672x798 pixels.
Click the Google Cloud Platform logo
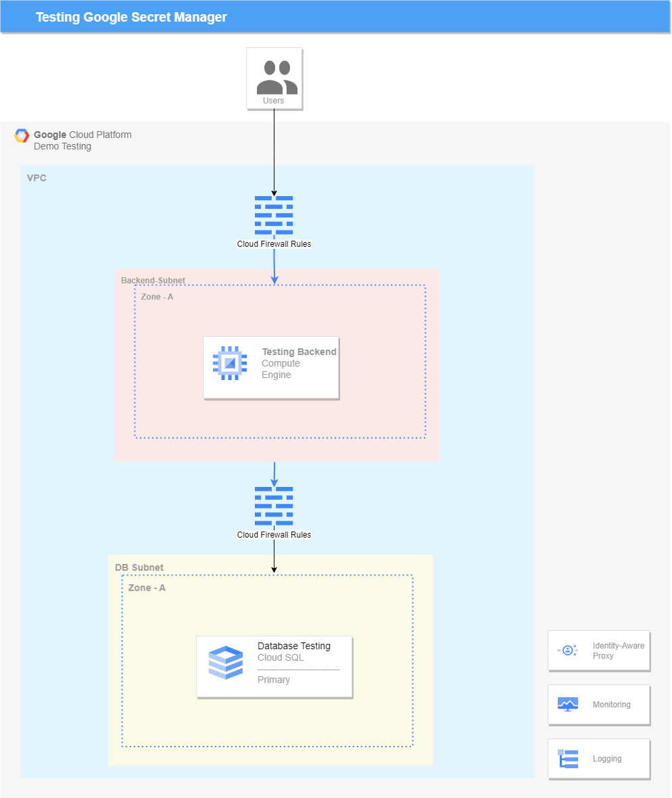[22, 135]
